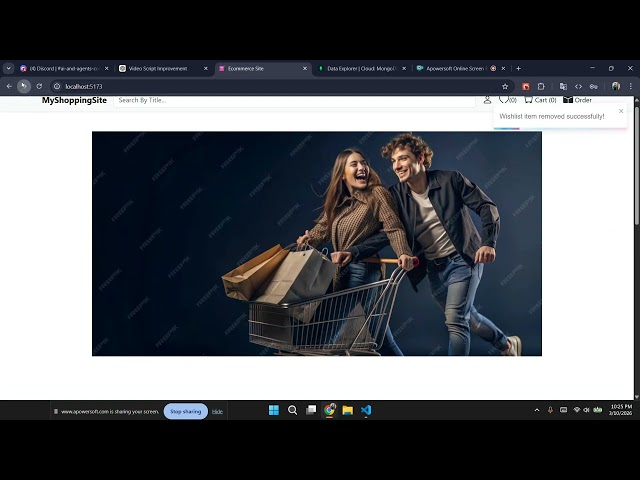Screen dimensions: 640x480
Task: Launch Visual Studio Code from the taskbar
Action: pyautogui.click(x=366, y=410)
